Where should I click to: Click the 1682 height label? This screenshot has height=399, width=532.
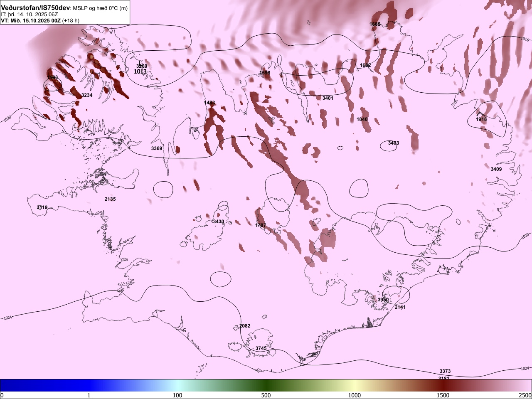pos(365,65)
